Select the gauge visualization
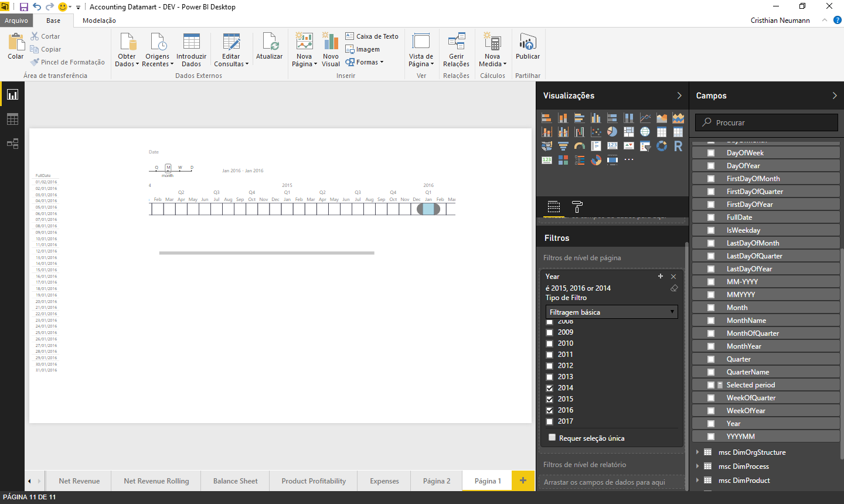Screen dimensions: 844x504 [x=579, y=146]
